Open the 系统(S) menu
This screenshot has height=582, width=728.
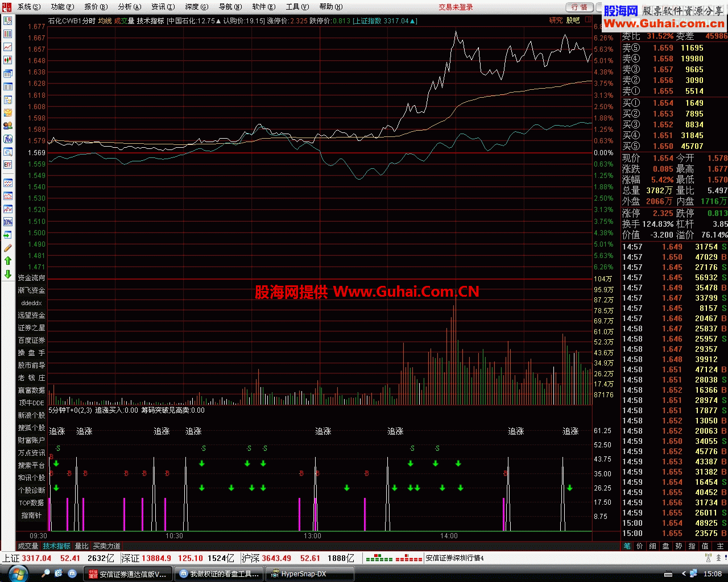(29, 7)
